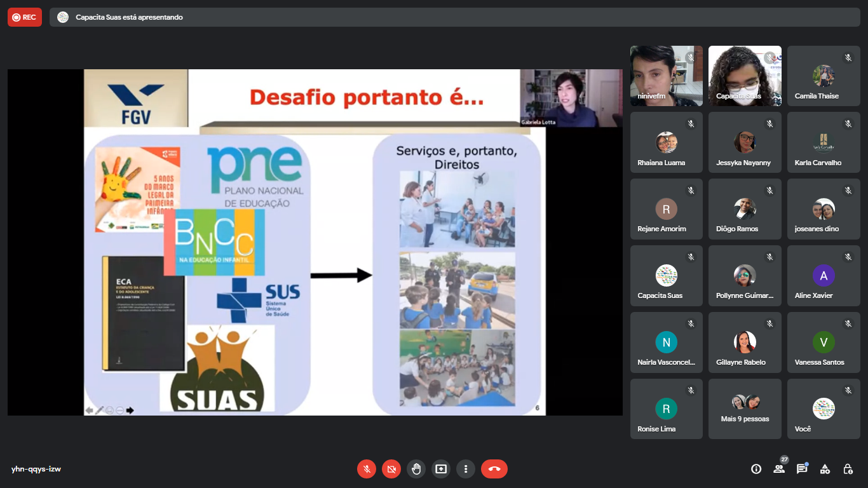Select the Vanessa Santos participant tile
Screen dimensions: 868x488
point(824,342)
